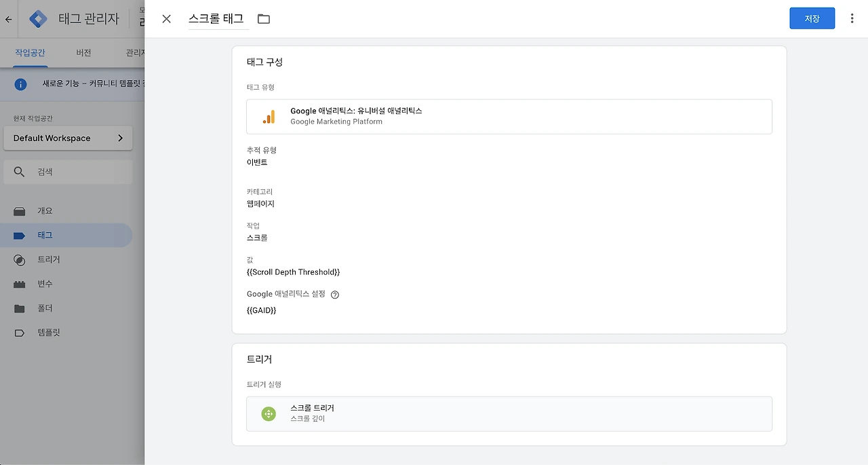Click the back arrow in Tag Manager header
868x465 pixels.
click(9, 19)
